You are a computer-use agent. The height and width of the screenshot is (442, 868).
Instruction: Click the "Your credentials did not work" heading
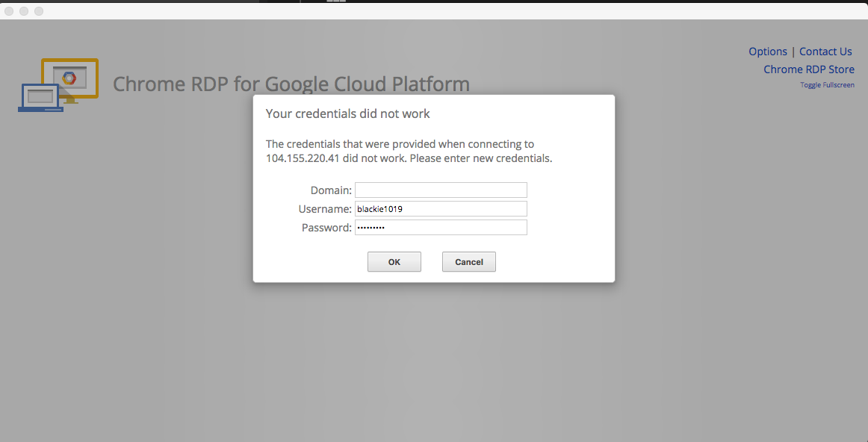click(x=348, y=114)
